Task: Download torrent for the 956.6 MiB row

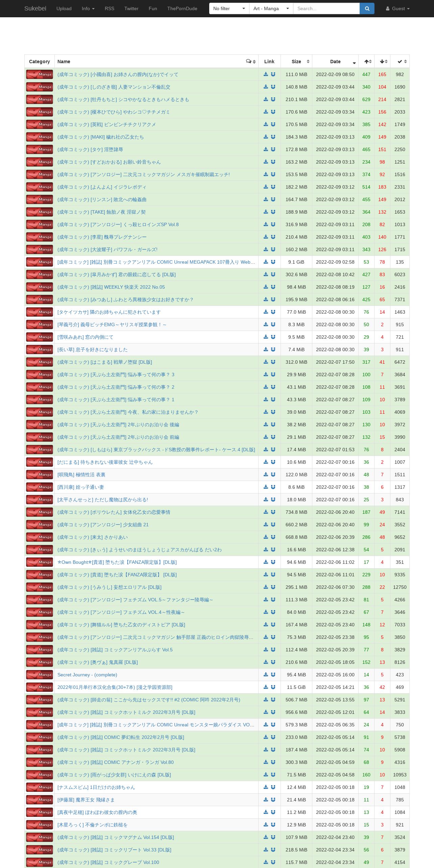Action: point(266,712)
